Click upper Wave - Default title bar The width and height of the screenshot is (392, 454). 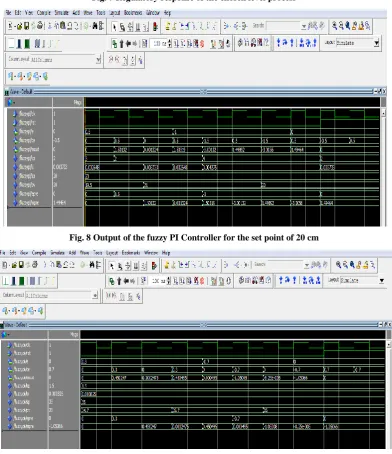[196, 91]
